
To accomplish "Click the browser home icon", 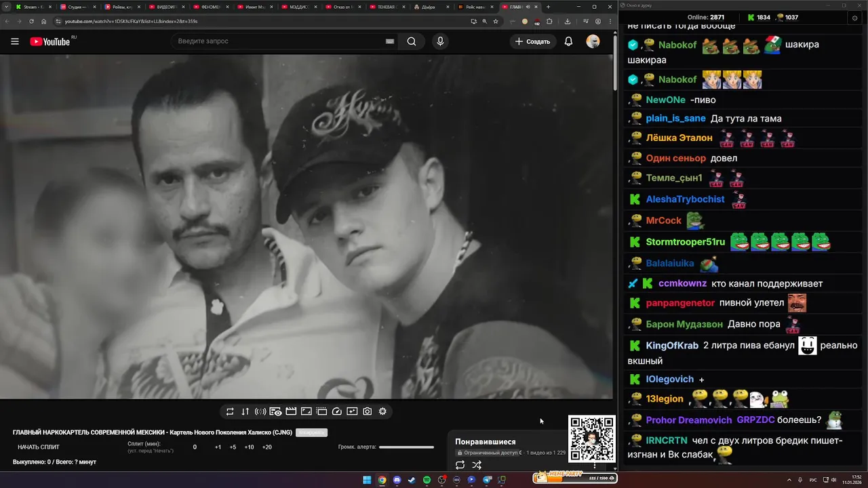I will (x=44, y=21).
